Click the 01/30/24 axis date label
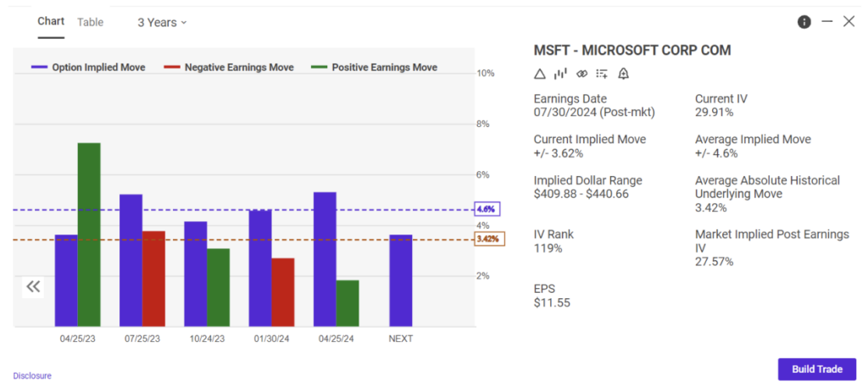 tap(272, 339)
